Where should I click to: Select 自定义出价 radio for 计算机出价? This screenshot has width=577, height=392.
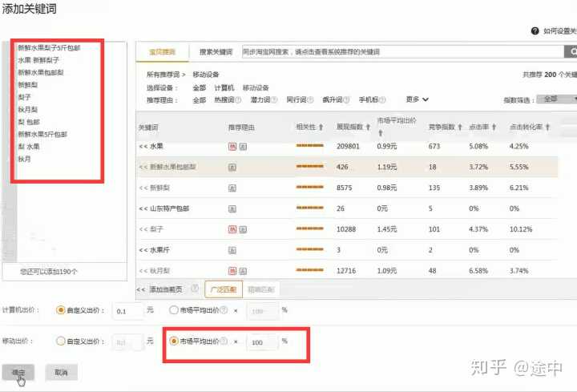(61, 310)
